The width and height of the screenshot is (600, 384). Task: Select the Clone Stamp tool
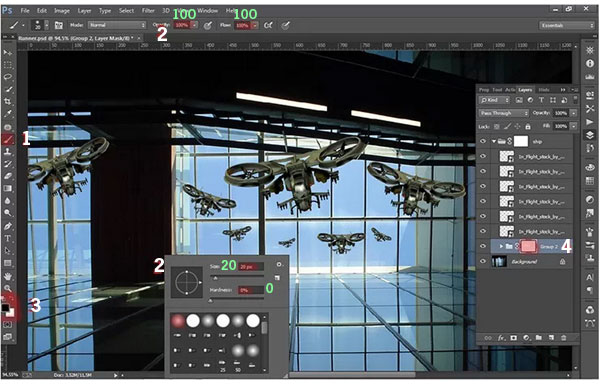(8, 151)
